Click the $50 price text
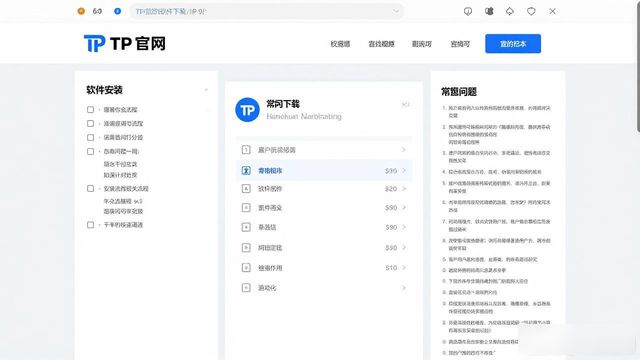 (391, 247)
